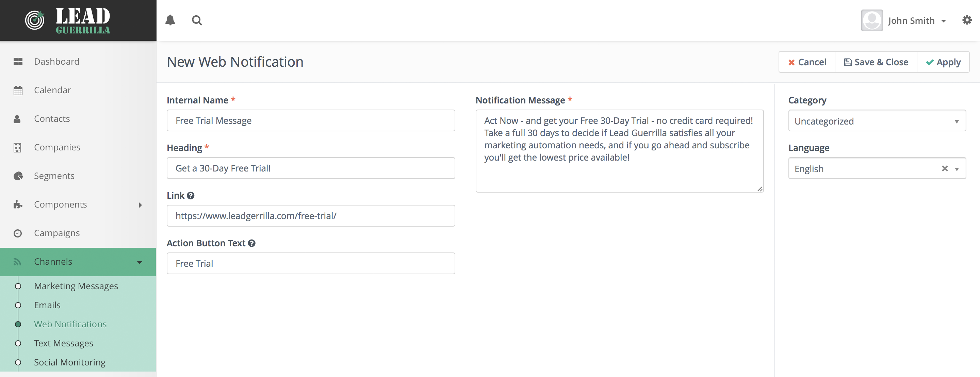Image resolution: width=980 pixels, height=377 pixels.
Task: Open Emails under Channels
Action: [47, 305]
